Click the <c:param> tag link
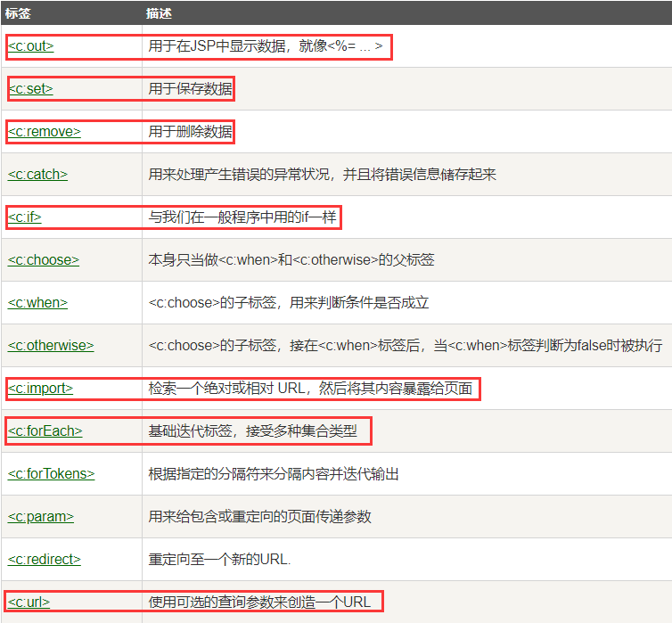This screenshot has width=672, height=623. (x=41, y=517)
